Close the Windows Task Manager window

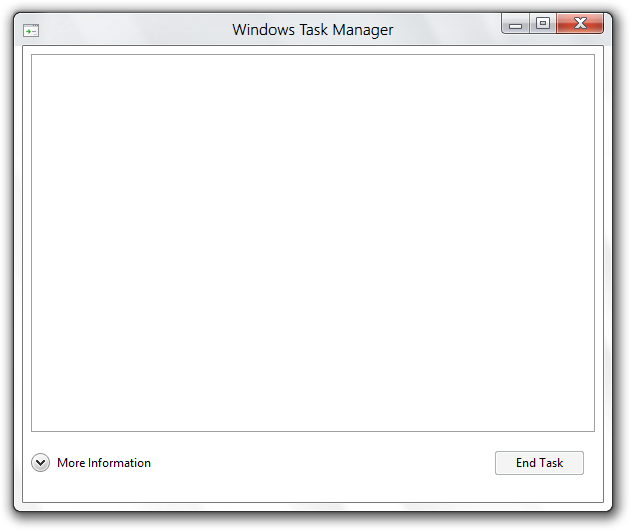(580, 23)
